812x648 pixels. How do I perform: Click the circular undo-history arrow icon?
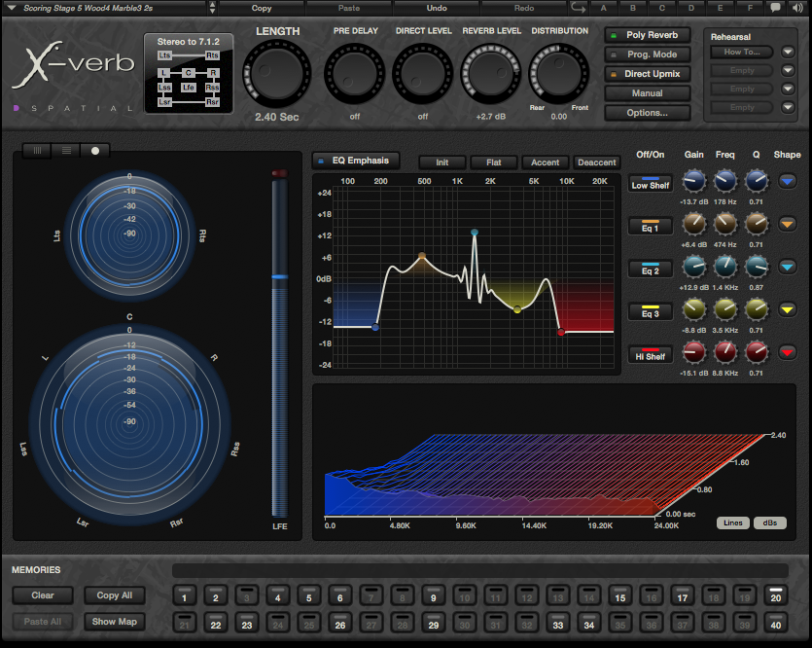(x=578, y=8)
